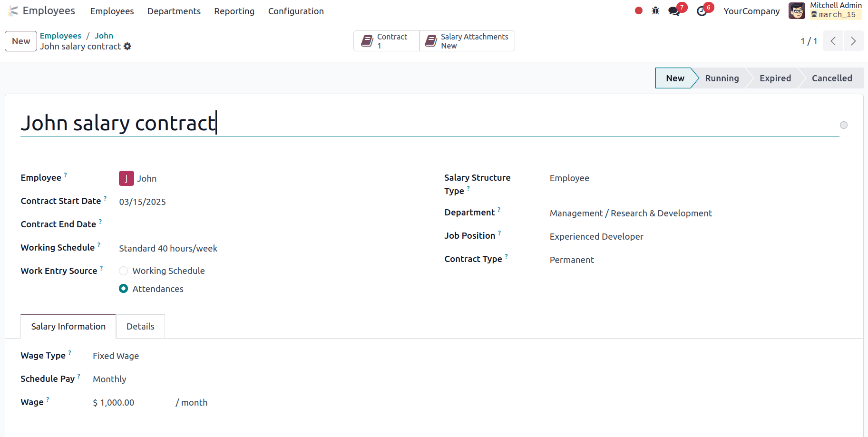Go to previous record arrow
Screen dimensions: 868x437
click(833, 41)
